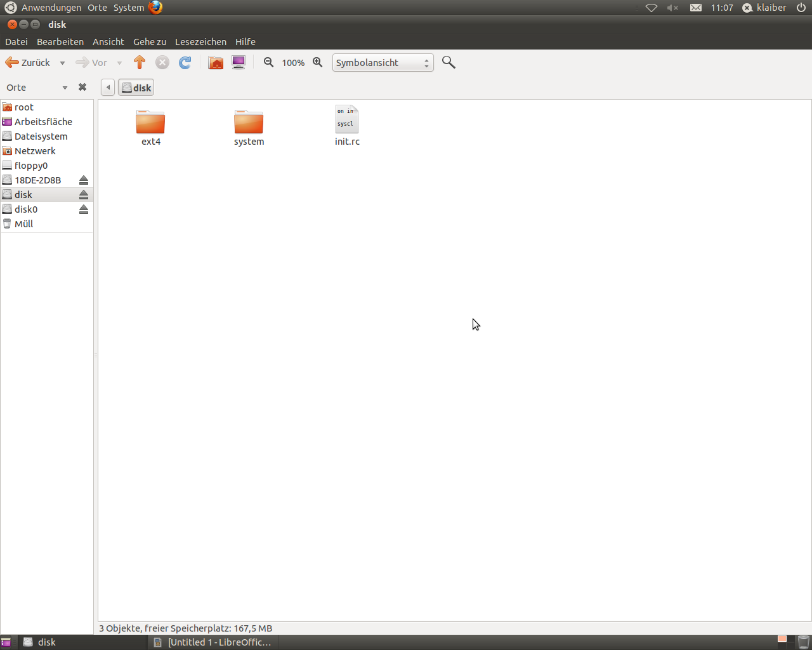Select the ext4 folder icon
Screen dimensions: 812x650
[x=150, y=121]
